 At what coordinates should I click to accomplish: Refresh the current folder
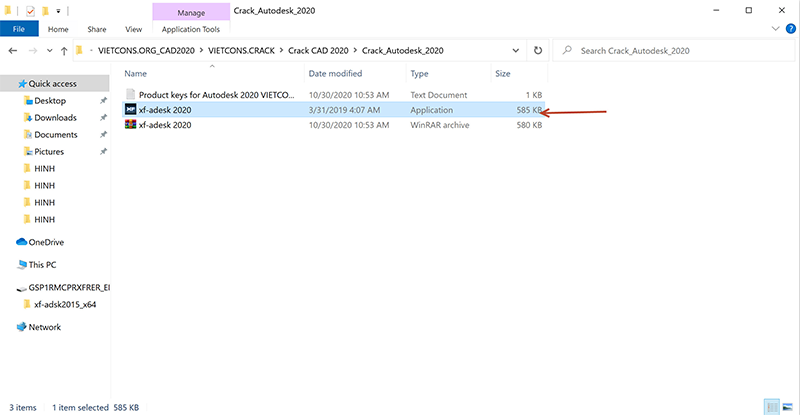pyautogui.click(x=538, y=51)
